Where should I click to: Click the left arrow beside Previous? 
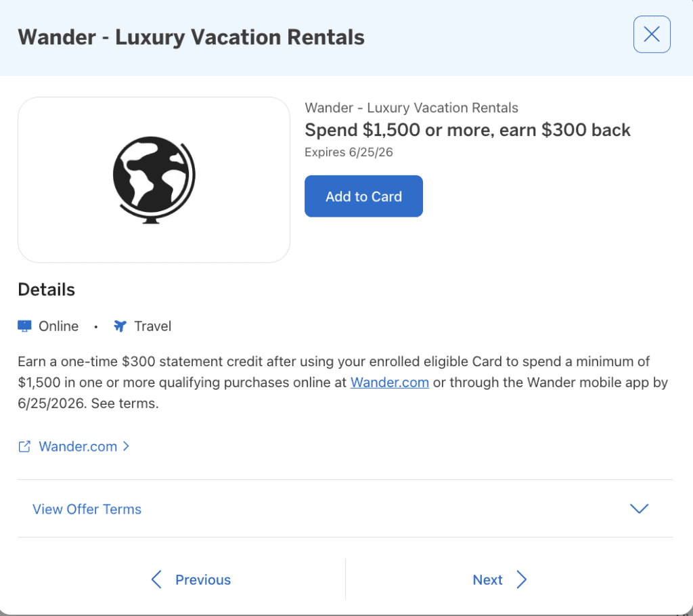[x=156, y=579]
